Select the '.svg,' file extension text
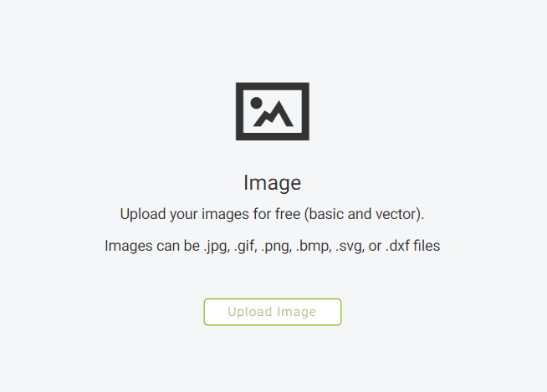547x392 pixels. point(350,246)
